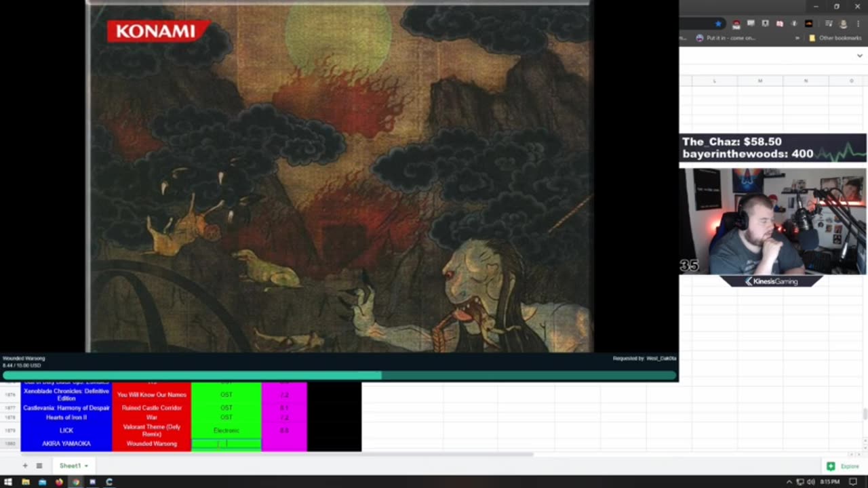
Task: Select column L header
Action: coord(714,81)
